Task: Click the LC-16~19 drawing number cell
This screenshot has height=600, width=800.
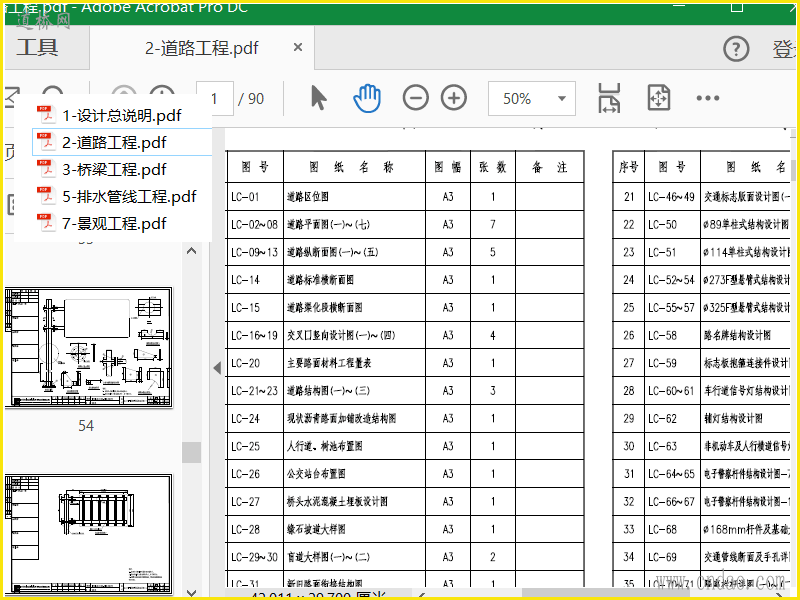Action: (x=255, y=335)
